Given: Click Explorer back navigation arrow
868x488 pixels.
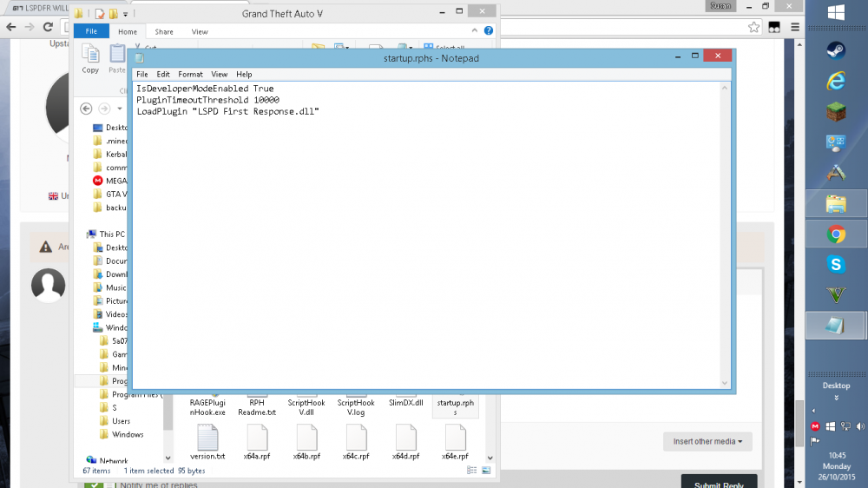Looking at the screenshot, I should click(86, 109).
